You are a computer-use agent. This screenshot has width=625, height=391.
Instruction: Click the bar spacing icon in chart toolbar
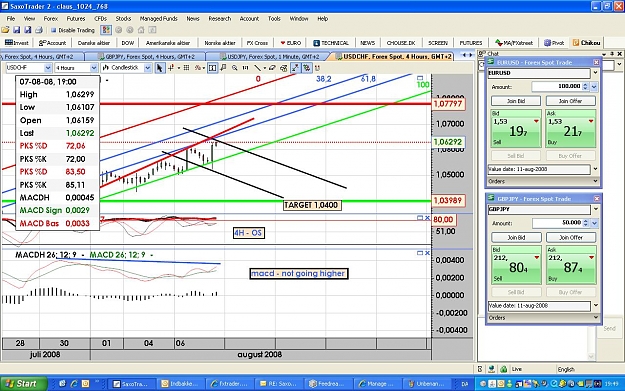click(x=246, y=68)
